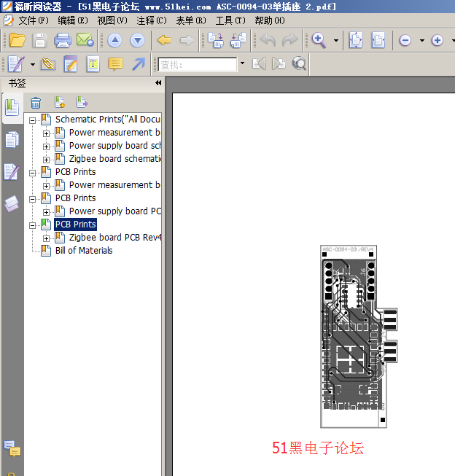Screen dimensions: 455x476
Task: Open a file with the folder icon
Action: click(x=17, y=40)
